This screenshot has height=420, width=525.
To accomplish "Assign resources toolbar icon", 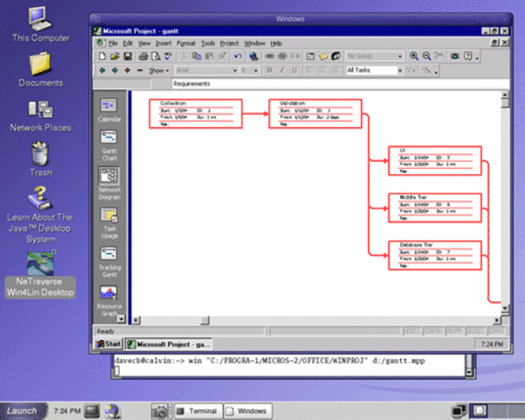I will (x=336, y=56).
